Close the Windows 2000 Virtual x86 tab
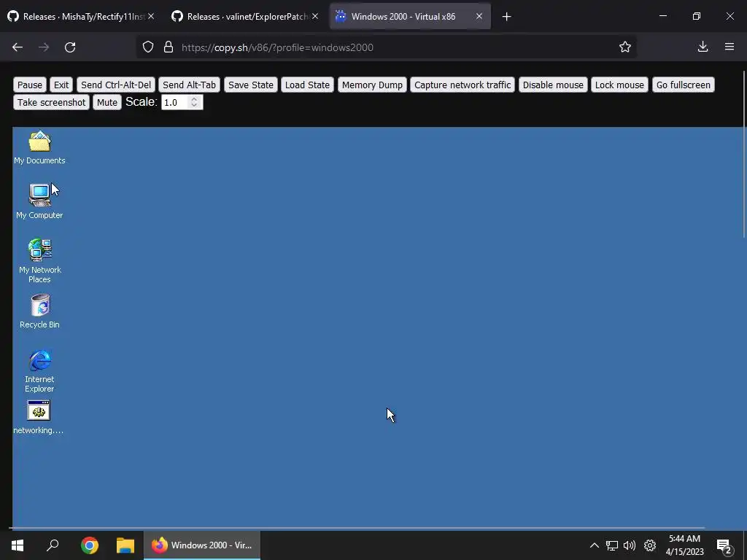Image resolution: width=747 pixels, height=560 pixels. 479,16
